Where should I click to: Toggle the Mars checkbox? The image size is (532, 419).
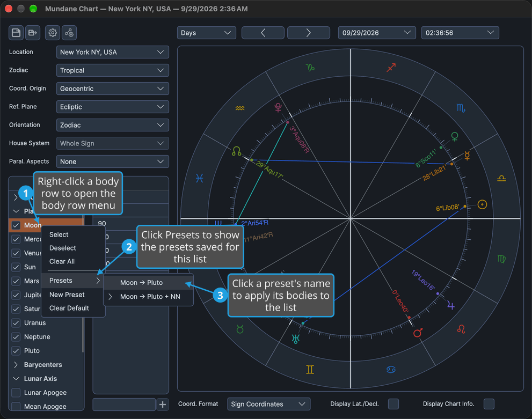[16, 281]
